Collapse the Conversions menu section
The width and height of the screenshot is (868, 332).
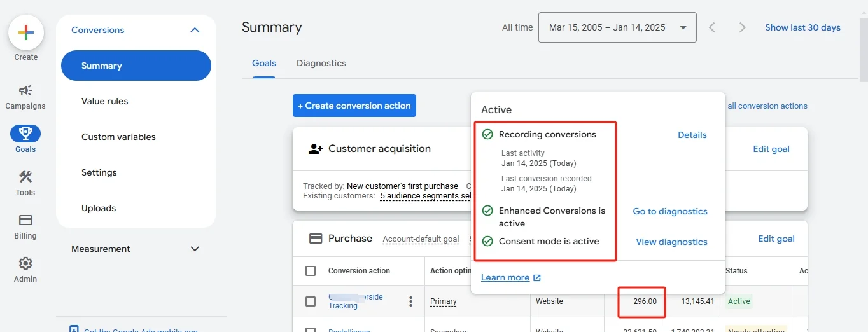[x=195, y=30]
